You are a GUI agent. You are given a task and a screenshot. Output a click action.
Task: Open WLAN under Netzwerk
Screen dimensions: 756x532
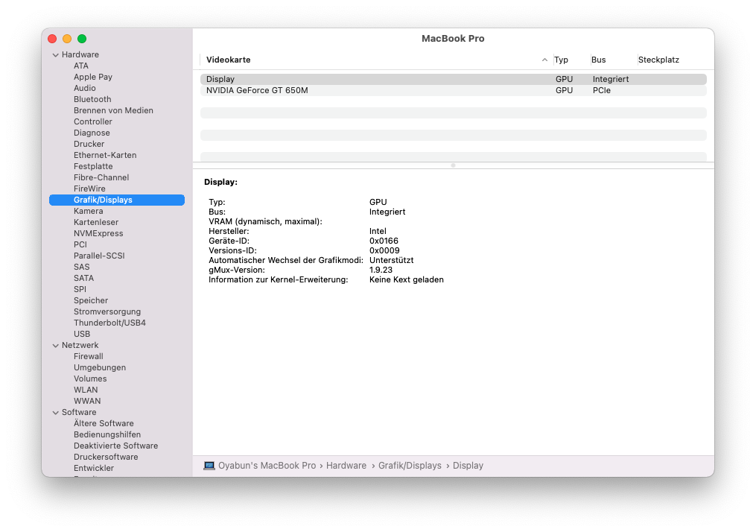click(86, 390)
